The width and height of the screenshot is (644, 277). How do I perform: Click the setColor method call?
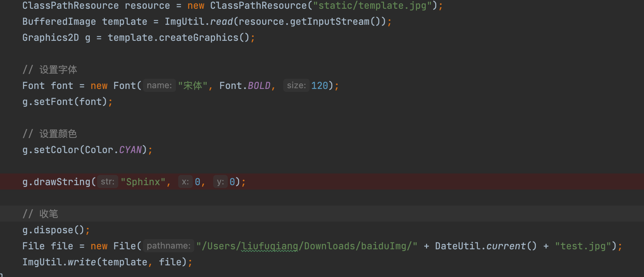pyautogui.click(x=57, y=150)
